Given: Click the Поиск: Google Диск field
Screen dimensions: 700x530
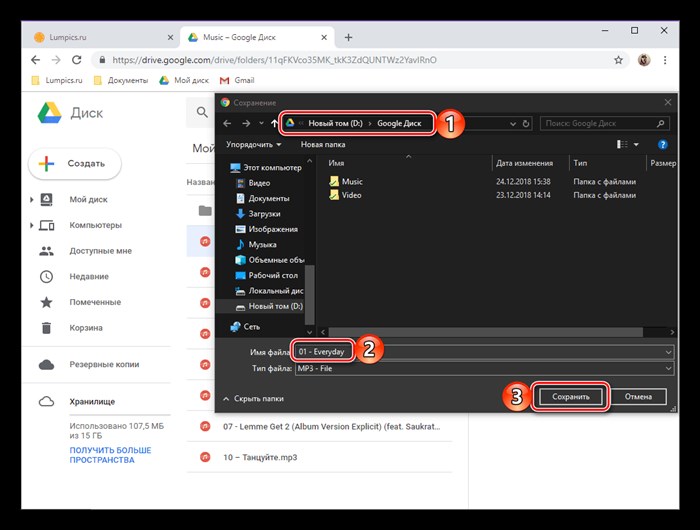Looking at the screenshot, I should 605,123.
